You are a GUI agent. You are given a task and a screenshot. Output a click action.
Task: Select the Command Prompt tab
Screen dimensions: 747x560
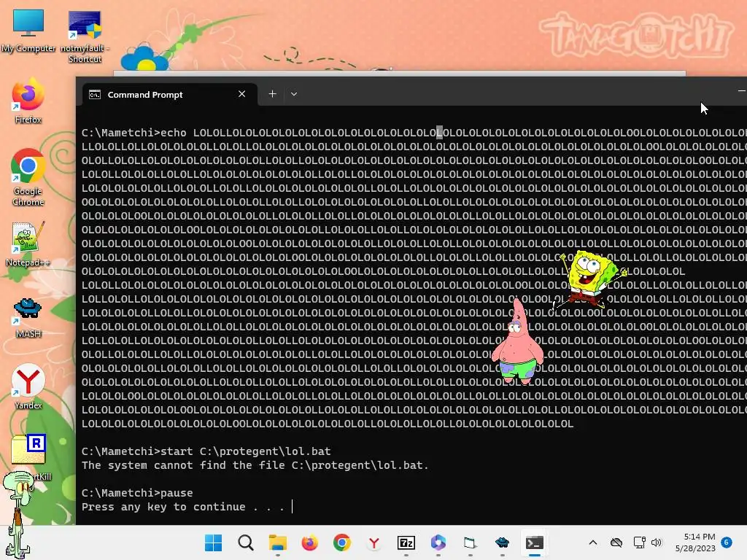tap(169, 94)
